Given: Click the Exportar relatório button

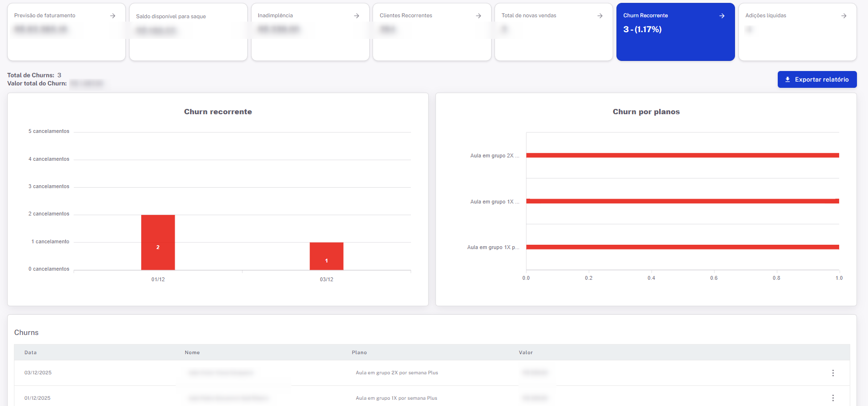Looking at the screenshot, I should coord(817,80).
